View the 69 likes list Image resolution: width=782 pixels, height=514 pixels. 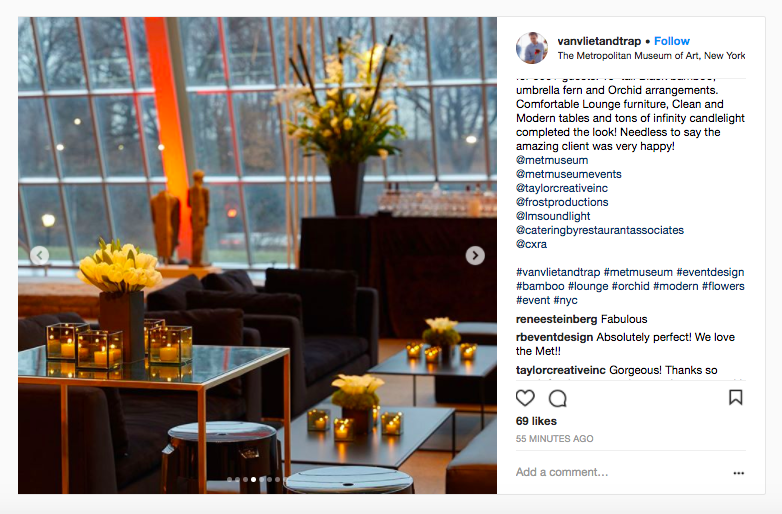(536, 421)
